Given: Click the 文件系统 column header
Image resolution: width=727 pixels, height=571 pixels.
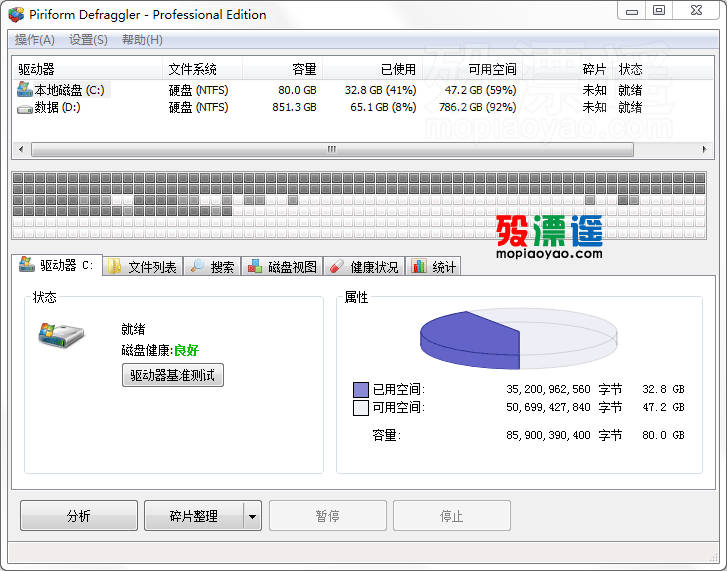Looking at the screenshot, I should [x=203, y=70].
